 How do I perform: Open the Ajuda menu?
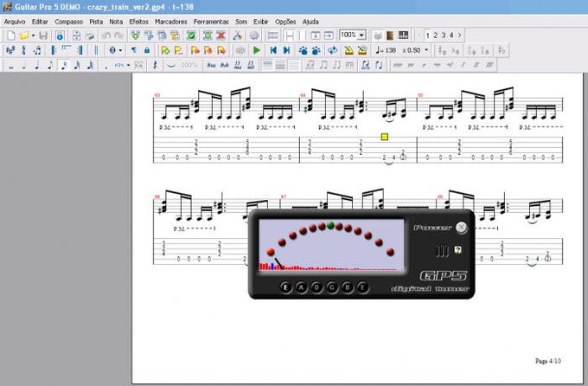tap(310, 22)
